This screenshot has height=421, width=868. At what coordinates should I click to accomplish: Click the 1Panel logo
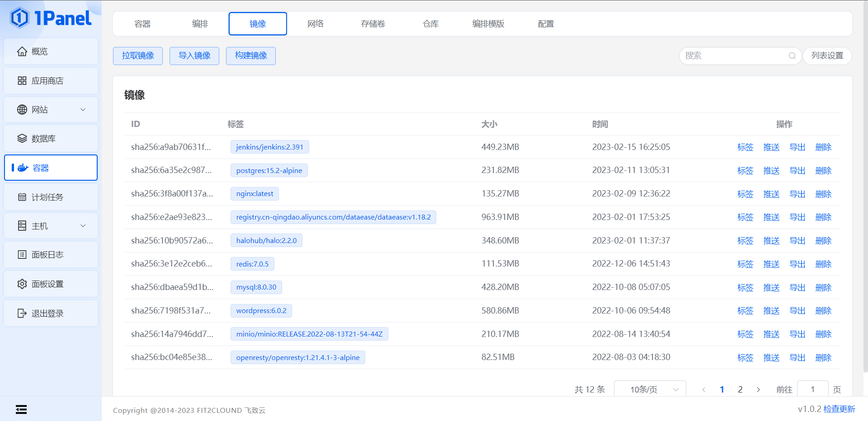click(51, 18)
